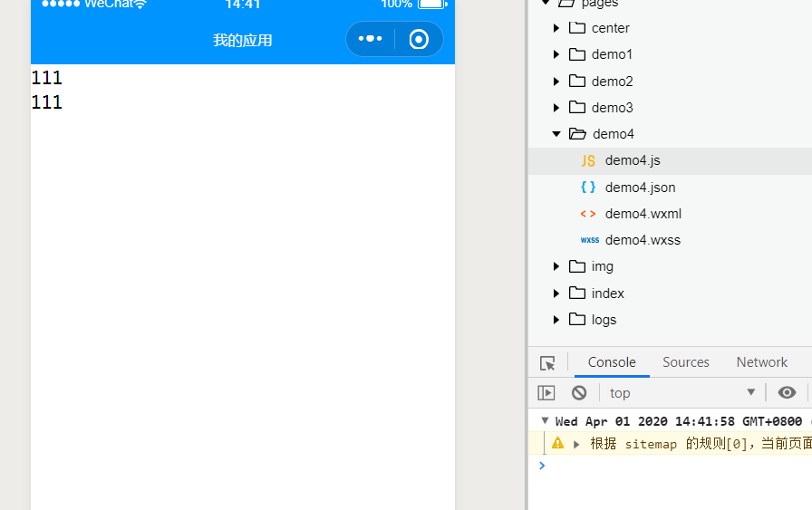Screen dimensions: 812x510
Task: Collapse the Wed Apr 01 2020 log group
Action: 545,421
